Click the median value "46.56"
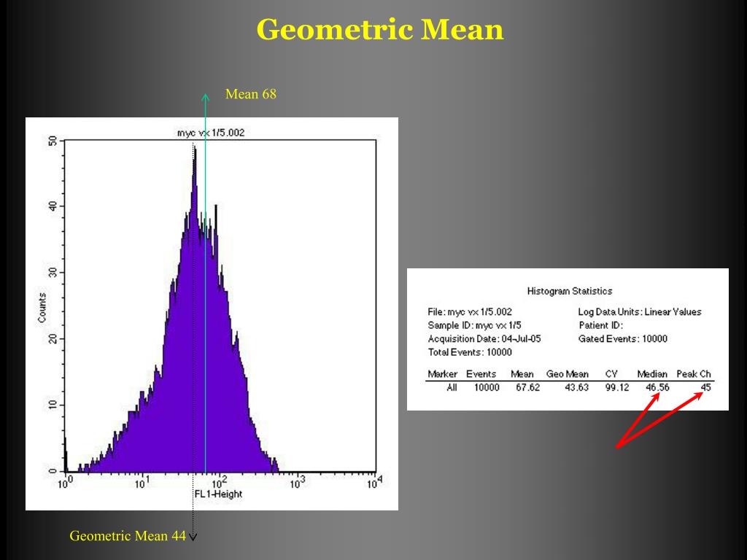Screen dimensions: 747x560 (x=657, y=388)
